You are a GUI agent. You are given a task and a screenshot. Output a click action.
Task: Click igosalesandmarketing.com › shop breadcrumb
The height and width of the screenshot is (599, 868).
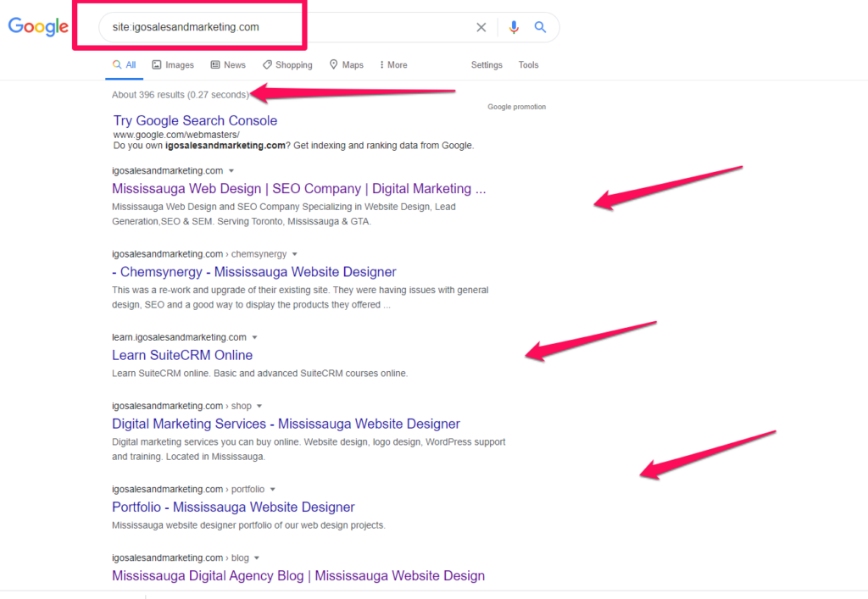click(x=181, y=406)
